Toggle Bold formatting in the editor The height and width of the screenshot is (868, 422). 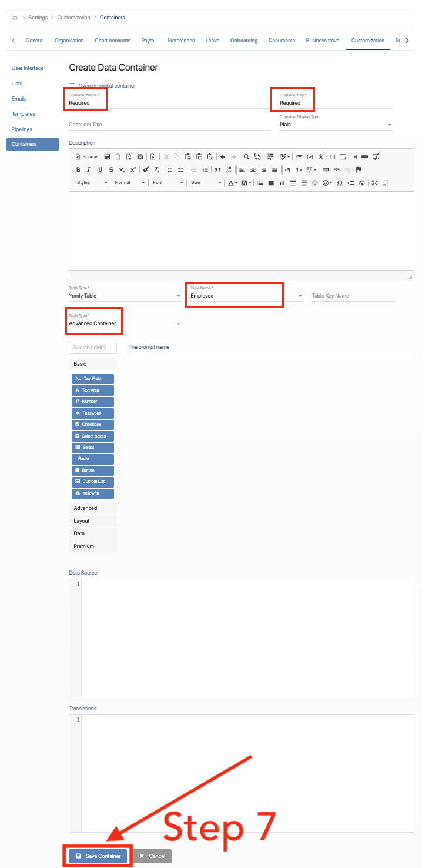tap(78, 170)
